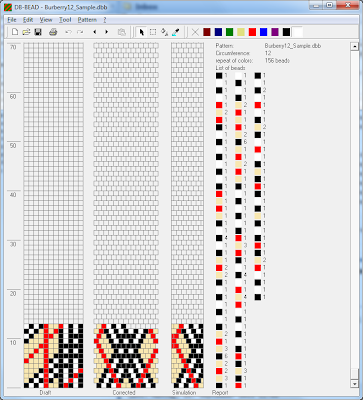The image size is (363, 400).
Task: Open a bead pattern file
Action: point(26,32)
